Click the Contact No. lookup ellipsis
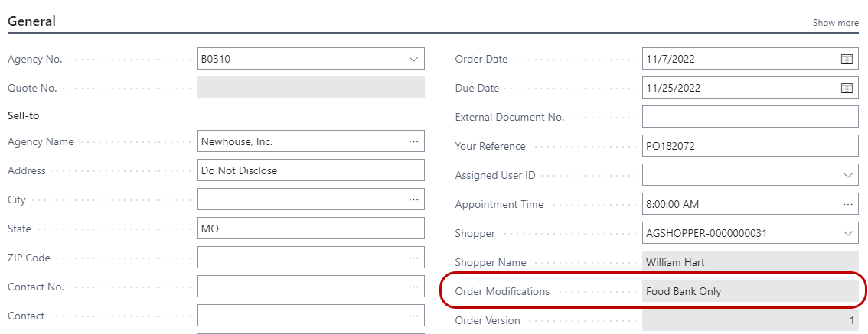This screenshot has width=868, height=334. point(413,287)
